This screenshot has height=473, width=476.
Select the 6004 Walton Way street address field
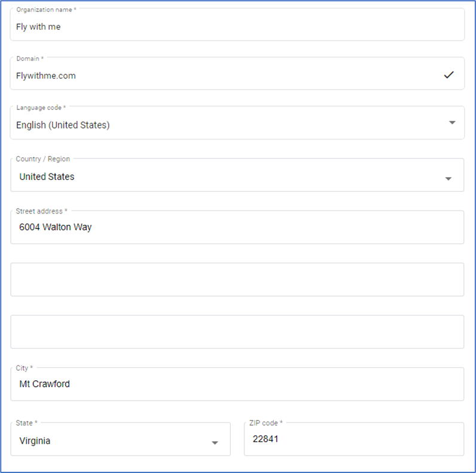click(237, 227)
